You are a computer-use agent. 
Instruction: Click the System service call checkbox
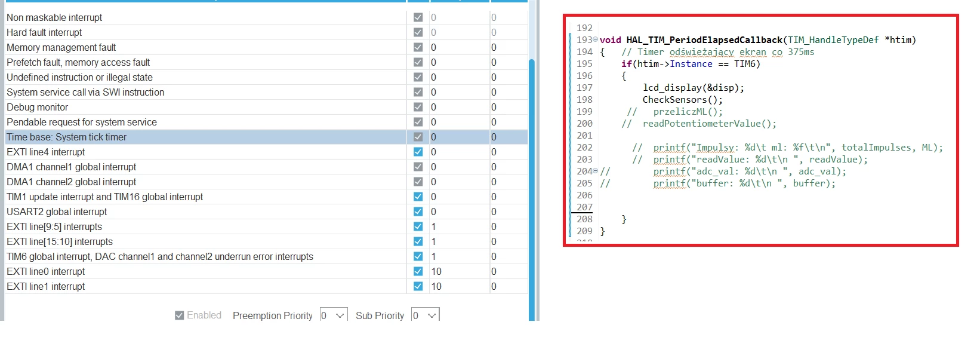click(418, 92)
